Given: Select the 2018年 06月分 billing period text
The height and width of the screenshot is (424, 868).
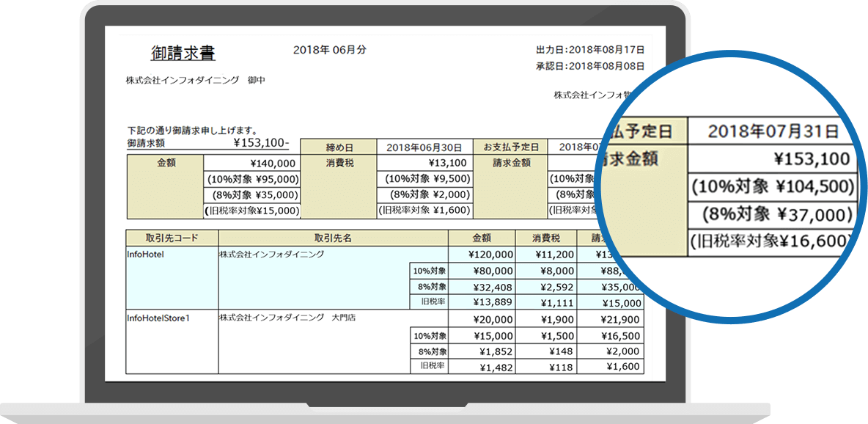Looking at the screenshot, I should pos(329,50).
